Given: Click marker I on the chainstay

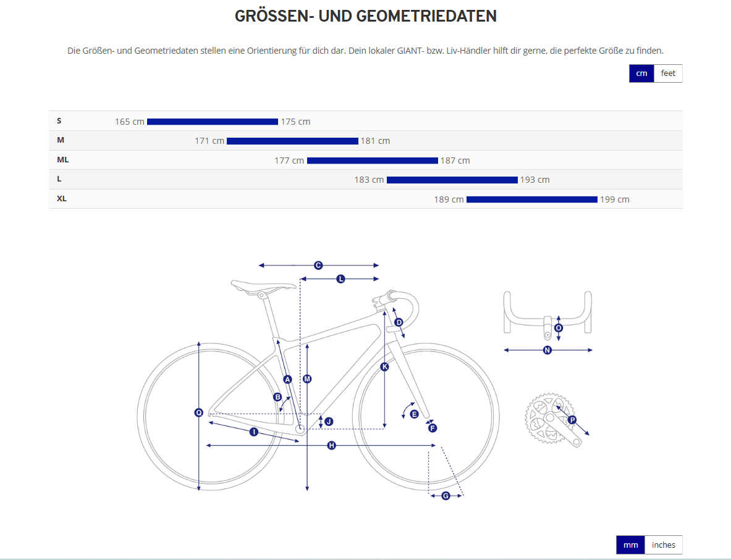Looking at the screenshot, I should [253, 432].
